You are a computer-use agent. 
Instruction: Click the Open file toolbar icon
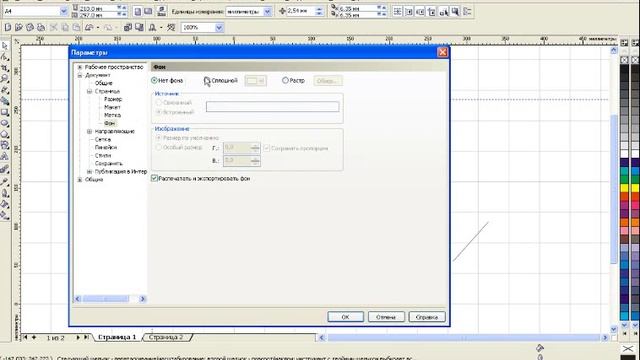pos(19,27)
